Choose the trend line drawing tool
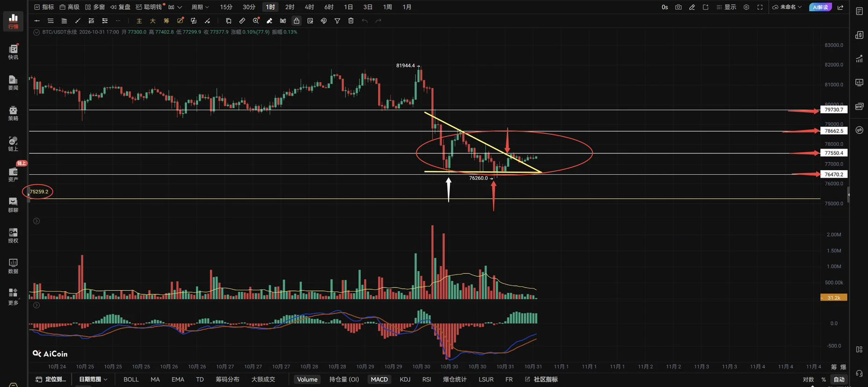The image size is (868, 387). click(x=78, y=21)
